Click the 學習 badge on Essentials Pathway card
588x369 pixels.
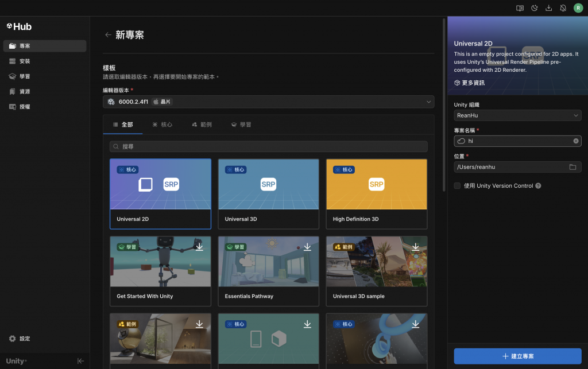pyautogui.click(x=235, y=247)
